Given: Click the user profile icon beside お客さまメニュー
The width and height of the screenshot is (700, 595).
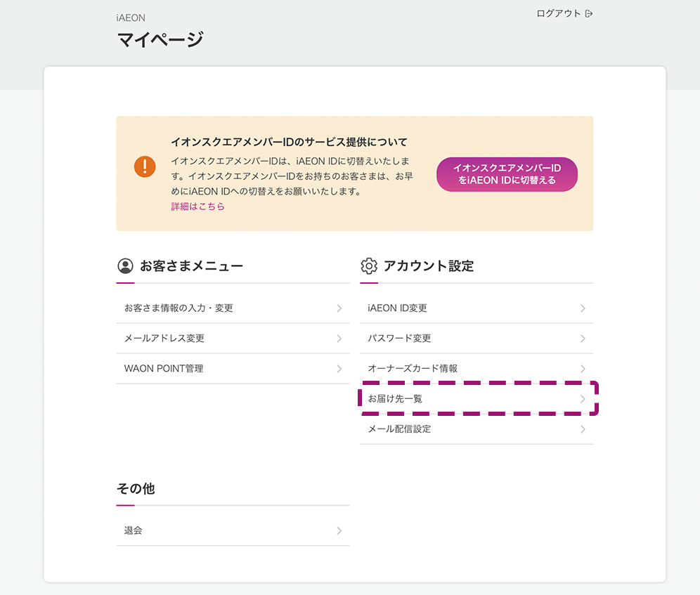Looking at the screenshot, I should tap(125, 266).
